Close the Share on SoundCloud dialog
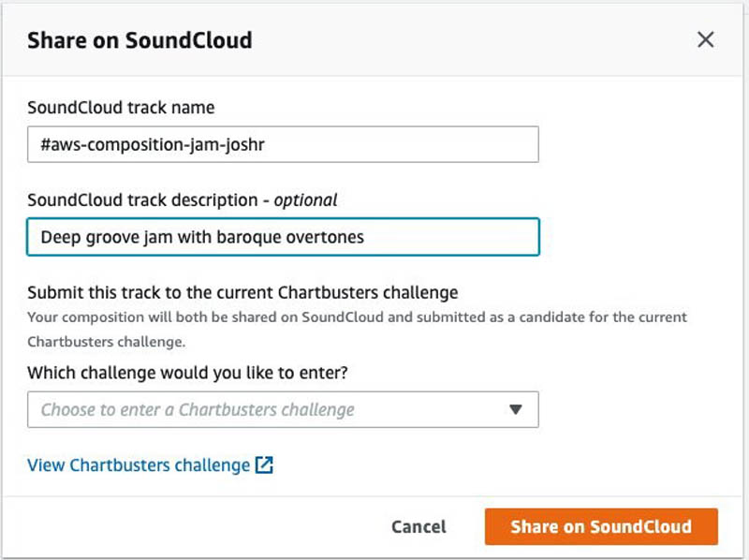This screenshot has width=749, height=560. point(706,39)
